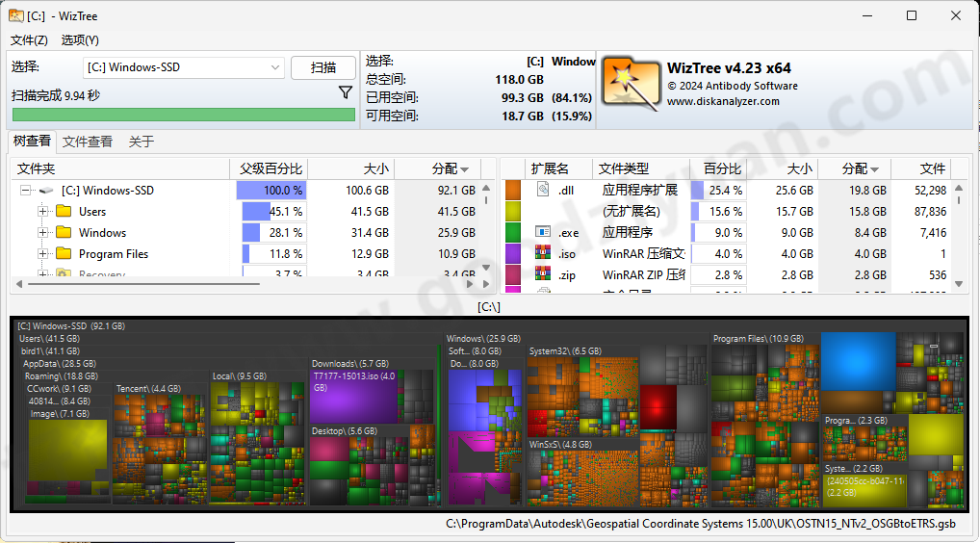Click the 25.4 % value for .dll

tap(726, 190)
